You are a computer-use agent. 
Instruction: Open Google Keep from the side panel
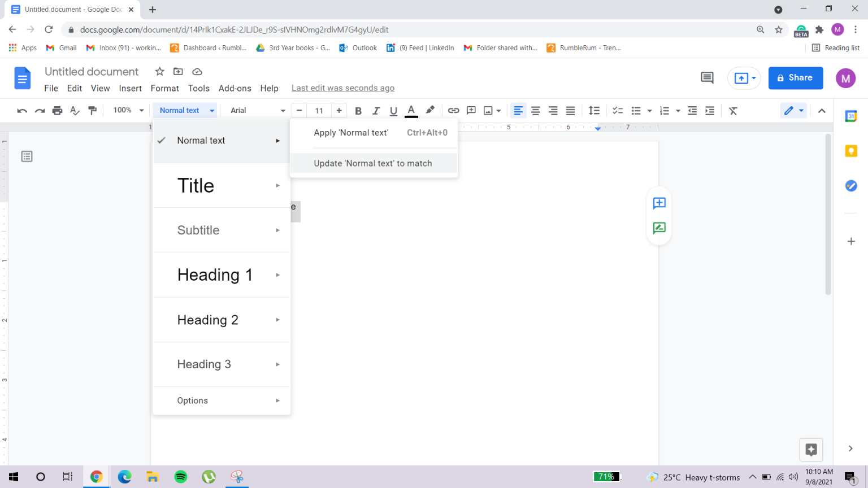(x=851, y=151)
